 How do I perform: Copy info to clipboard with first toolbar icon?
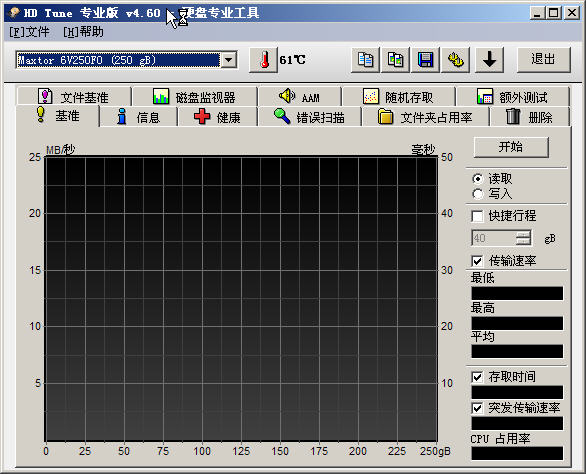365,60
